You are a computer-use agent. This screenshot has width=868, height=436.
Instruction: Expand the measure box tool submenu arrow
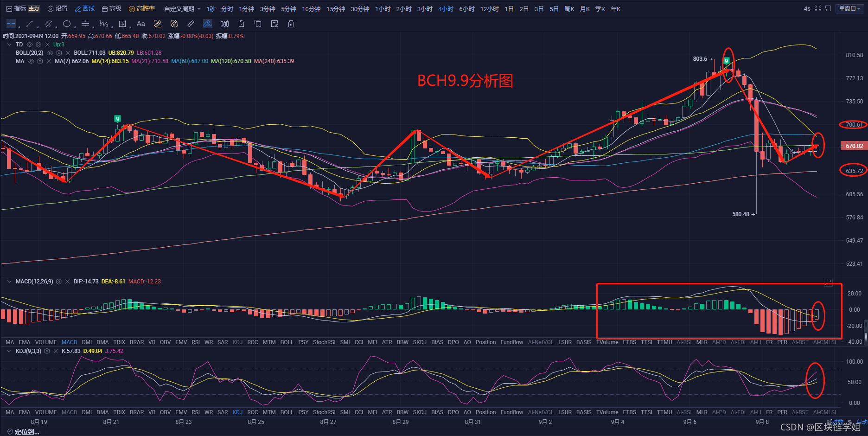click(x=129, y=26)
